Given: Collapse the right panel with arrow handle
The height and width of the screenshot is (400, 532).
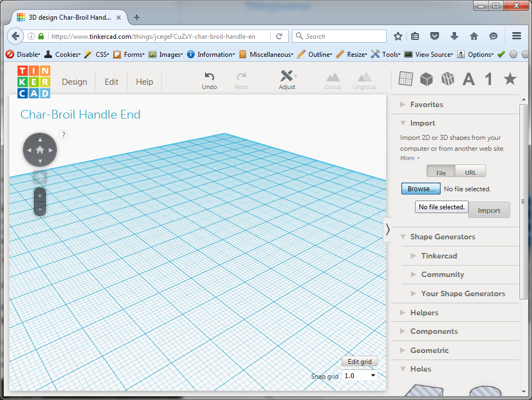Looking at the screenshot, I should (388, 230).
